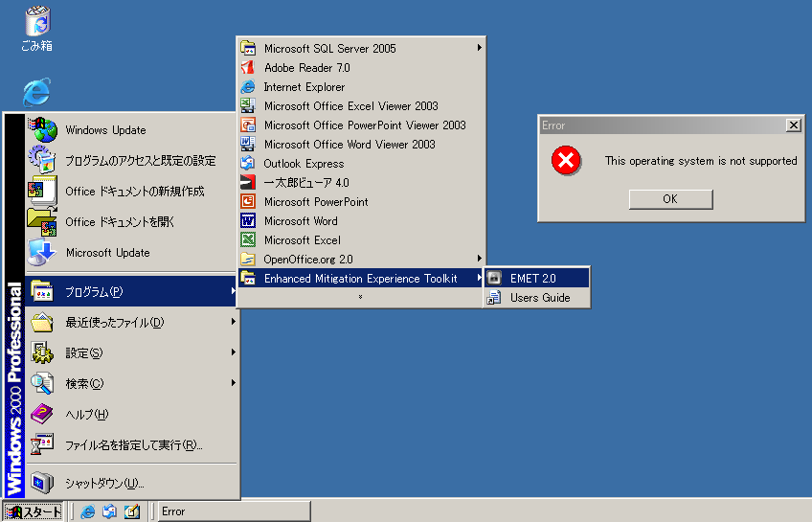This screenshot has width=812, height=522.
Task: Click the Users Guide document icon
Action: (x=494, y=297)
